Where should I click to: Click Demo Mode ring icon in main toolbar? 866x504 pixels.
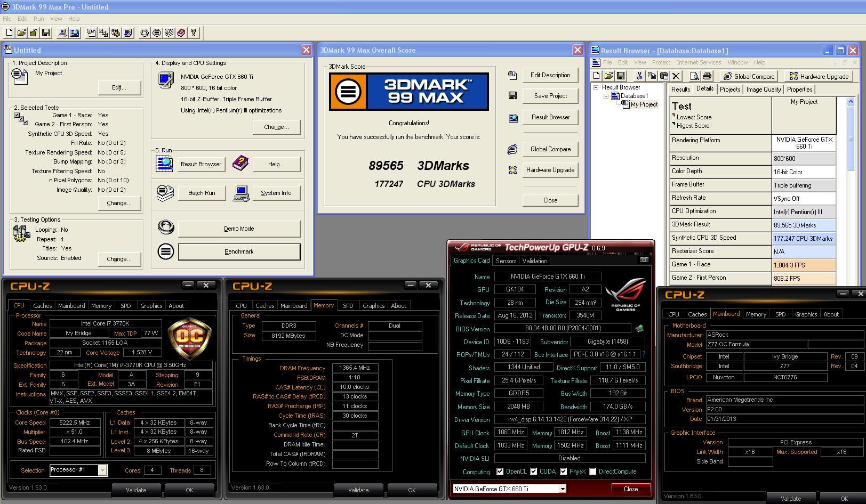point(145,33)
